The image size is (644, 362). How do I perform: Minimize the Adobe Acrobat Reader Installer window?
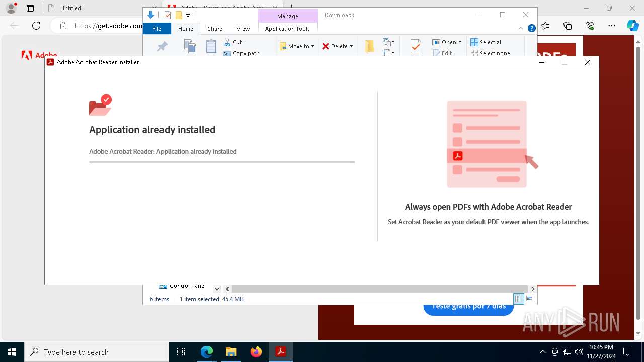pyautogui.click(x=542, y=62)
